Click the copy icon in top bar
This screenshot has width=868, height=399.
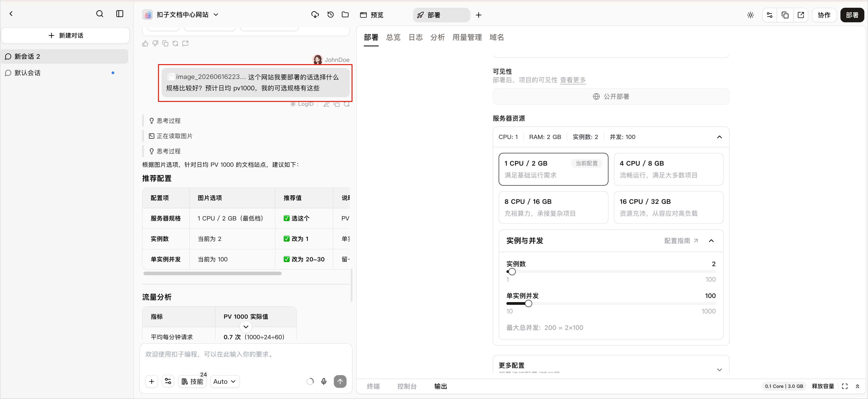[x=785, y=15]
